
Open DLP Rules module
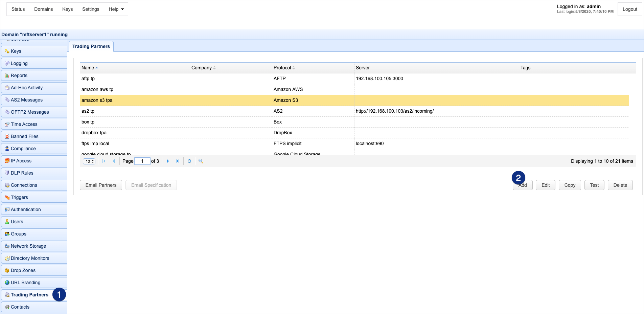click(x=34, y=173)
